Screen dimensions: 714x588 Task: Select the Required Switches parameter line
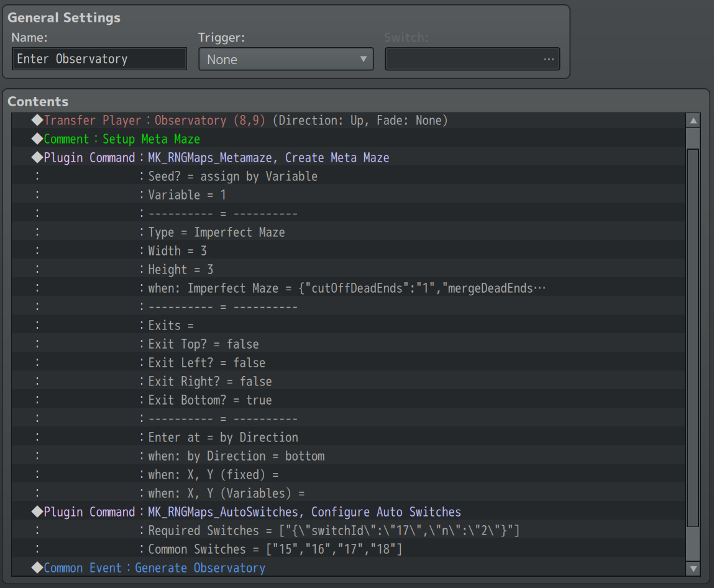[333, 531]
